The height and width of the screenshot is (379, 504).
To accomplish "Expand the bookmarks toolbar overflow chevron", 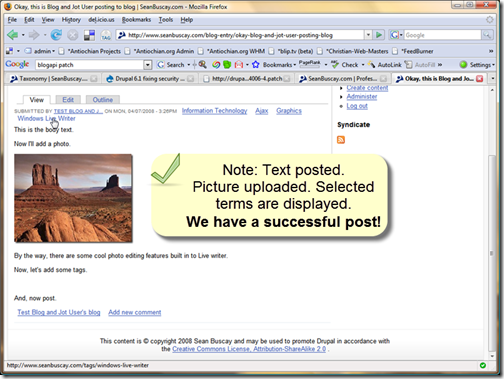I will point(491,51).
